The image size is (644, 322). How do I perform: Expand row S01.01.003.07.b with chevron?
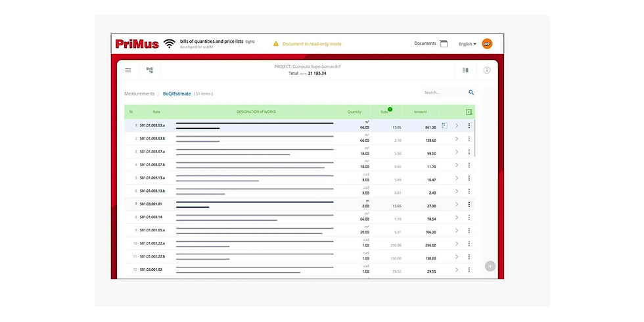tap(456, 165)
